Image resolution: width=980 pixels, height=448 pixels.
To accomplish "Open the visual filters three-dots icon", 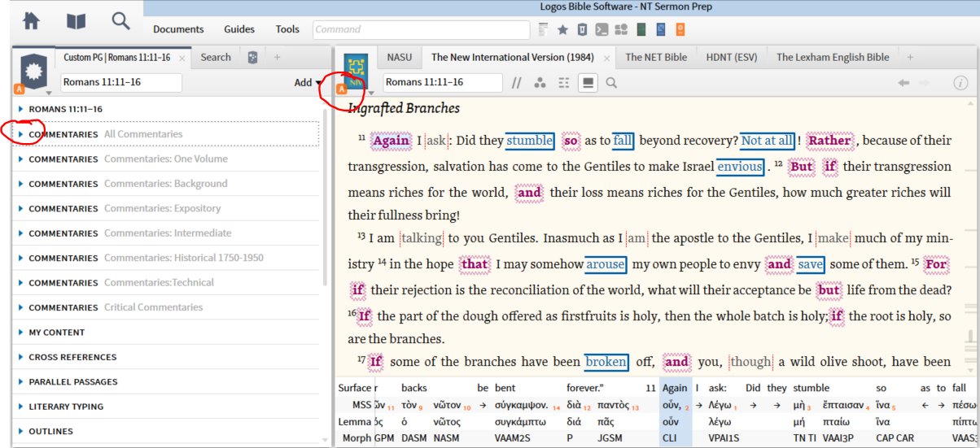I will pyautogui.click(x=540, y=83).
